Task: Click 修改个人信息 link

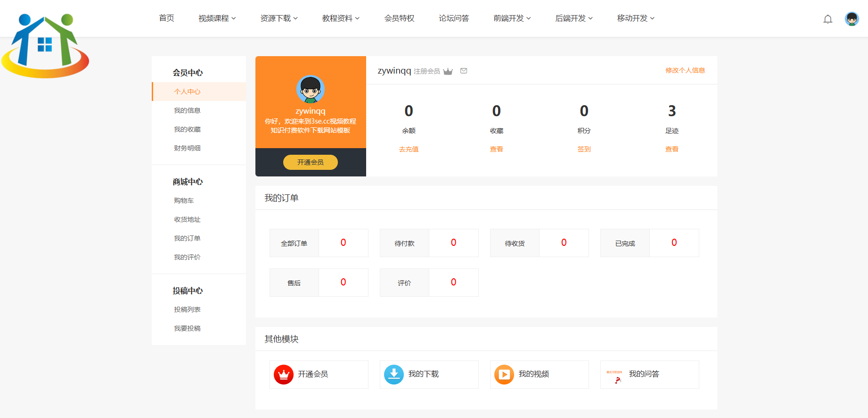Action: (685, 70)
